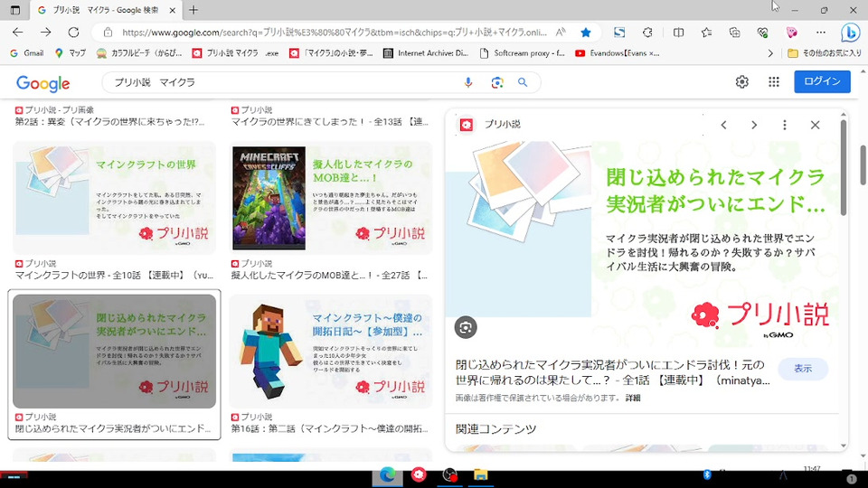
Task: Show previous image in preview panel
Action: pos(723,125)
